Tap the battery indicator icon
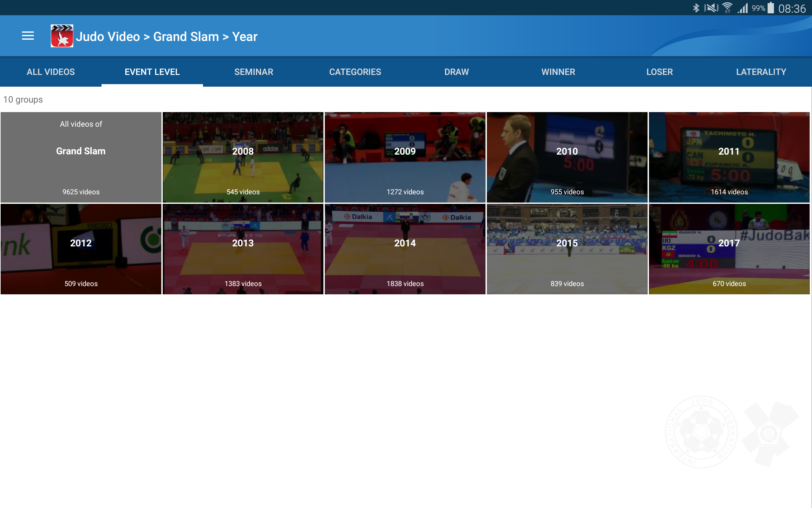Viewport: 812px width, 508px height. point(771,8)
